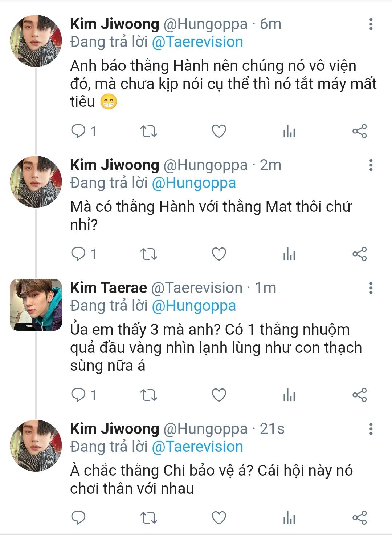
Task: Like the 'thằng Mat thôi chứ' tweet
Action: pos(219,254)
